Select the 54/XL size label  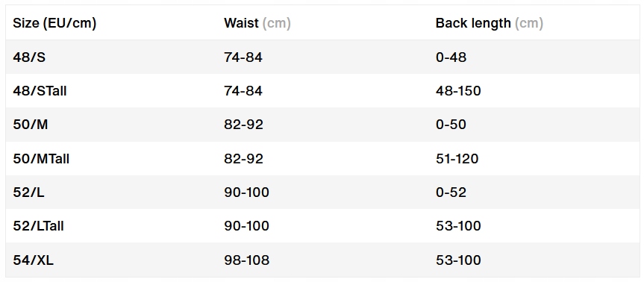point(34,260)
